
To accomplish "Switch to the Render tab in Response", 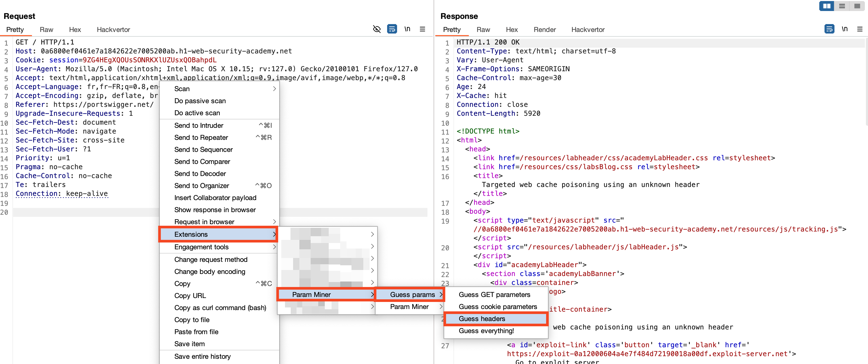I will coord(544,30).
